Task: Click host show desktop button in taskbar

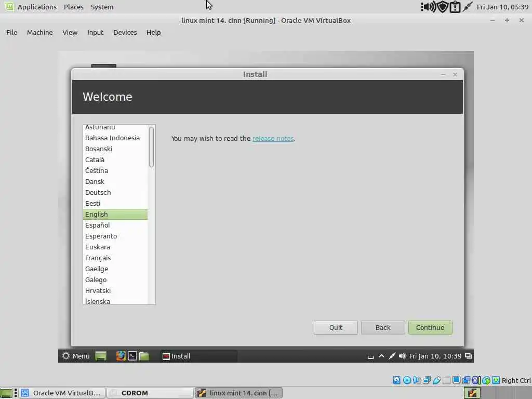Action: (6, 393)
